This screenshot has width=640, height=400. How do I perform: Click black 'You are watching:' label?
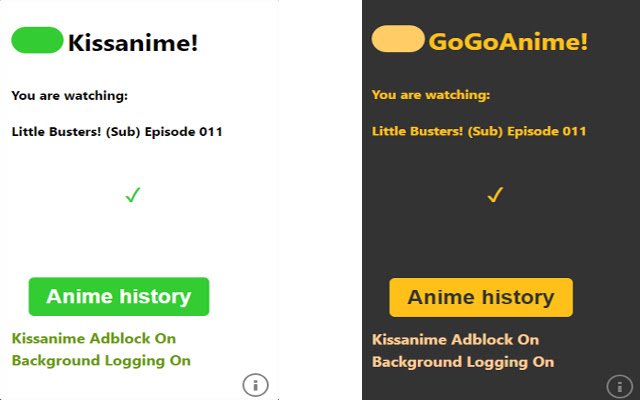(70, 96)
